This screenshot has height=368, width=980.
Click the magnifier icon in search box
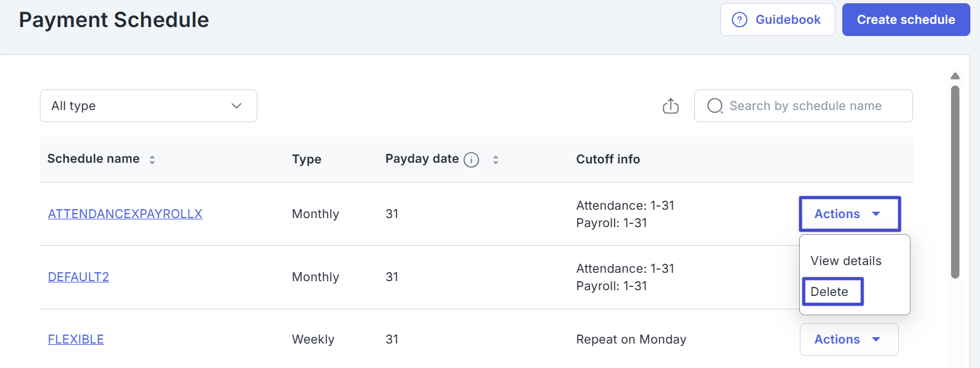715,106
